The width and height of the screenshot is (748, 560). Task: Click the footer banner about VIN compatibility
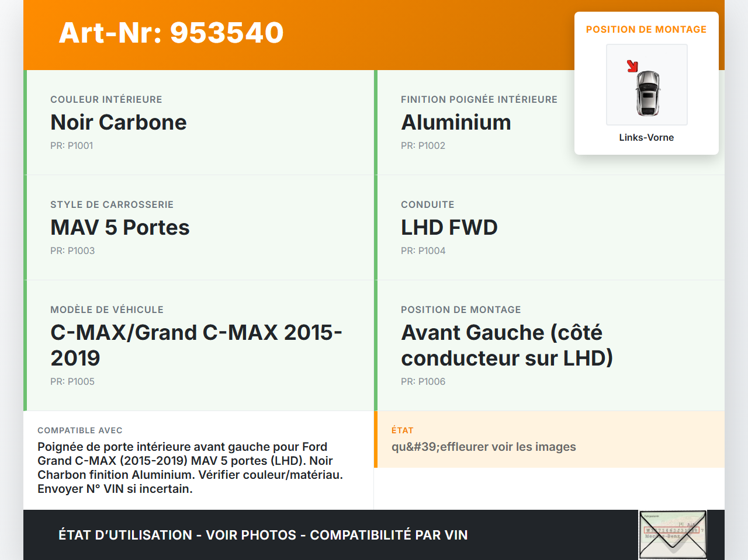(x=263, y=535)
